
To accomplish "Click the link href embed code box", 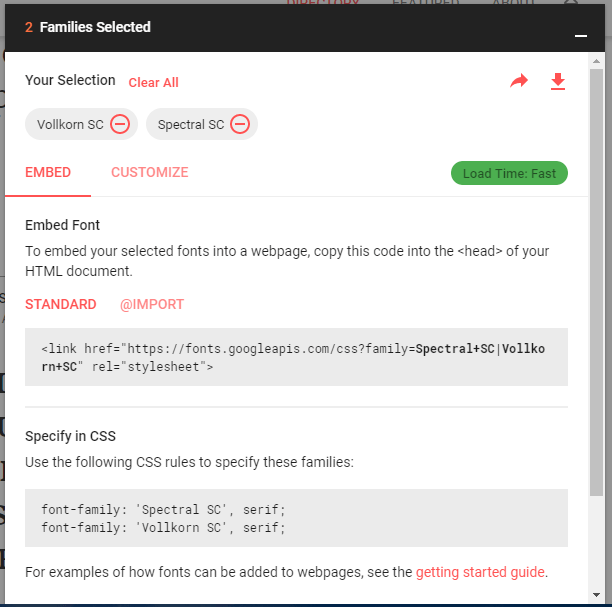I will [x=296, y=357].
